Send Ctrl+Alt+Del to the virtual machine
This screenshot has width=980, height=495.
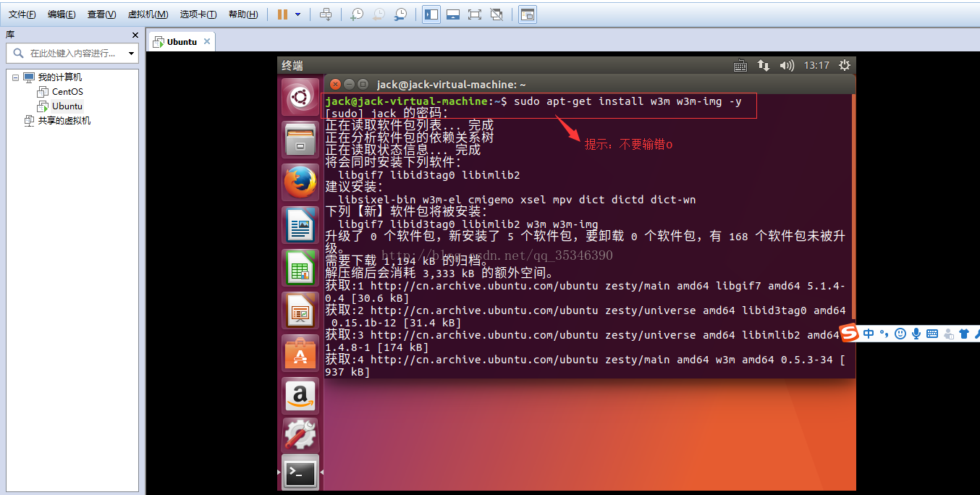pyautogui.click(x=326, y=14)
